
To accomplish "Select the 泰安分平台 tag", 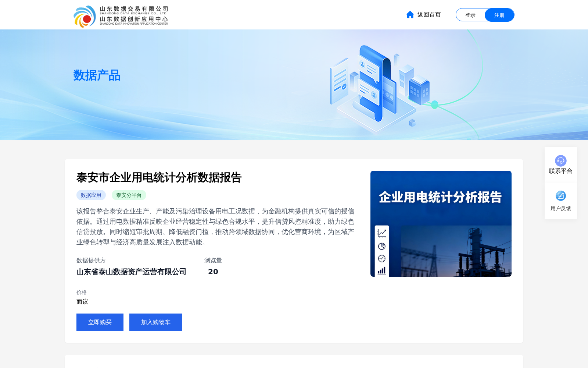I will 129,195.
